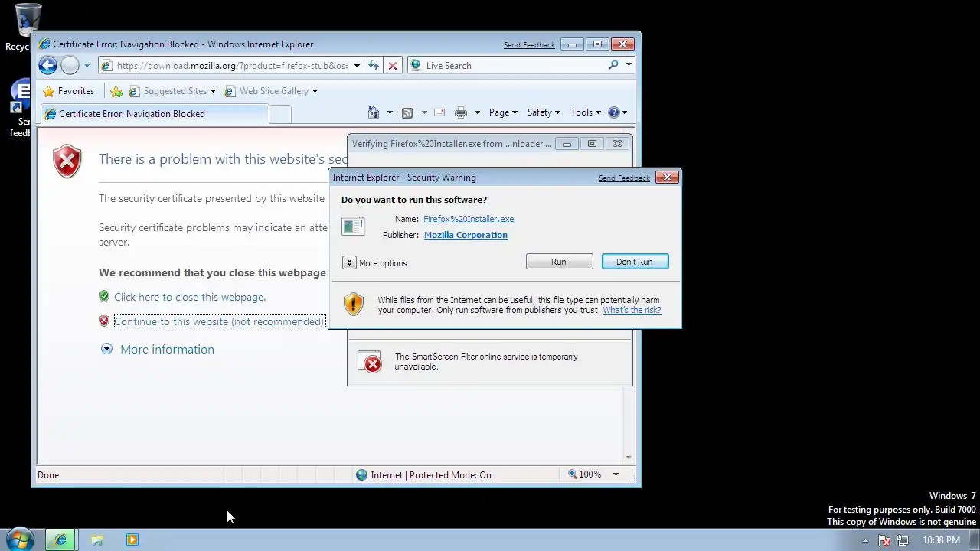Click the Run button
Viewport: 980px width, 551px height.
[x=559, y=262]
